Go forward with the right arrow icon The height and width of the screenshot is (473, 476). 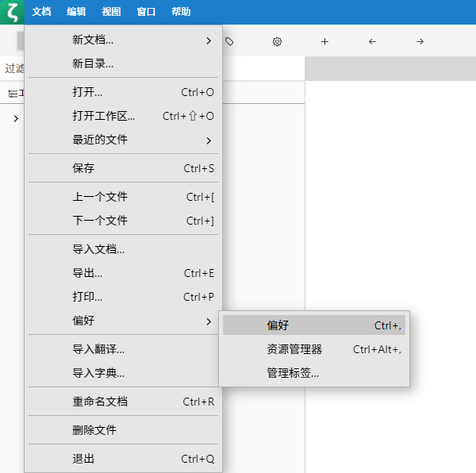point(420,41)
